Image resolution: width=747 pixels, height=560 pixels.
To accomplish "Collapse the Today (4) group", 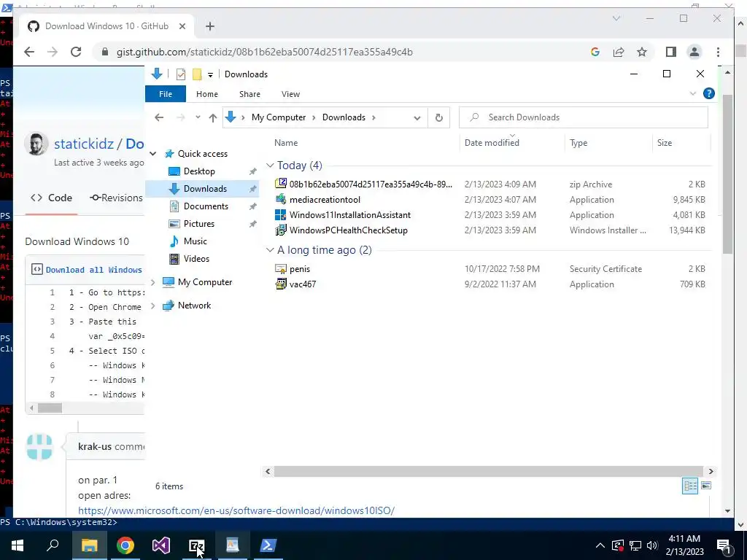I will 270,166.
